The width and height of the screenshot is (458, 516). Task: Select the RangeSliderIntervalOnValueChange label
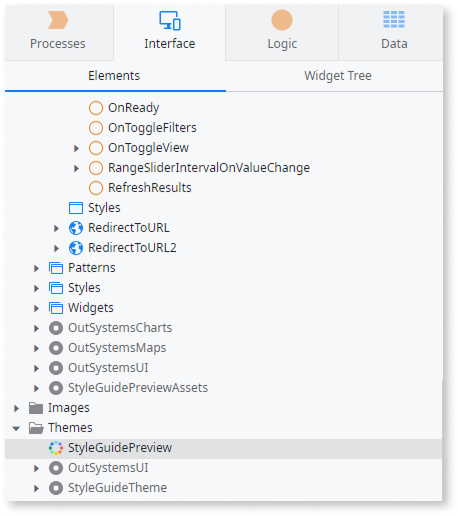click(x=209, y=168)
